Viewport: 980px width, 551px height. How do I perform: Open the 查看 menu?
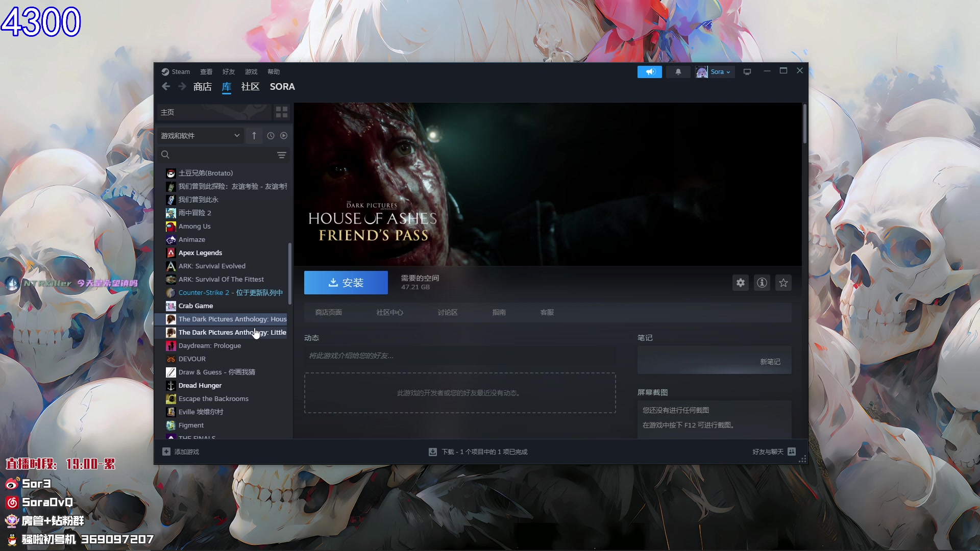pyautogui.click(x=206, y=71)
